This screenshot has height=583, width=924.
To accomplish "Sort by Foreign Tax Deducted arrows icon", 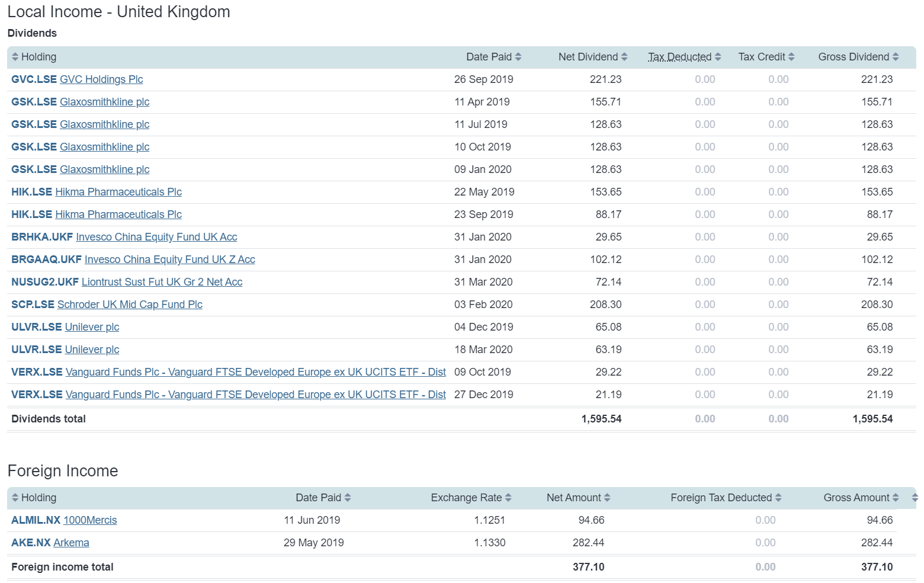I will pyautogui.click(x=778, y=498).
